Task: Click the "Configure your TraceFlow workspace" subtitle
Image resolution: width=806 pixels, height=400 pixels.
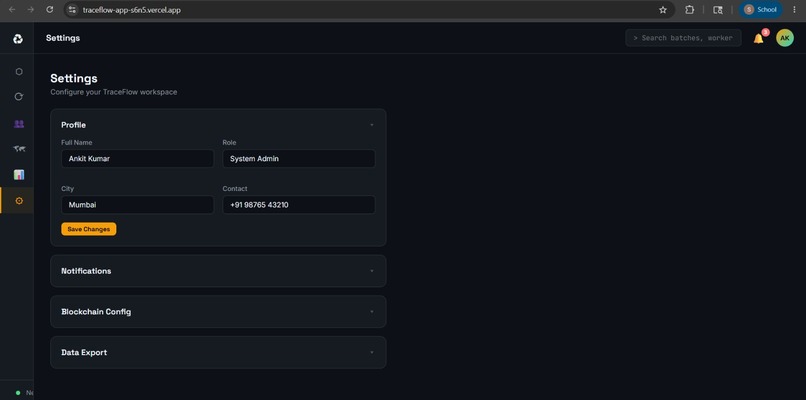Action: coord(114,92)
